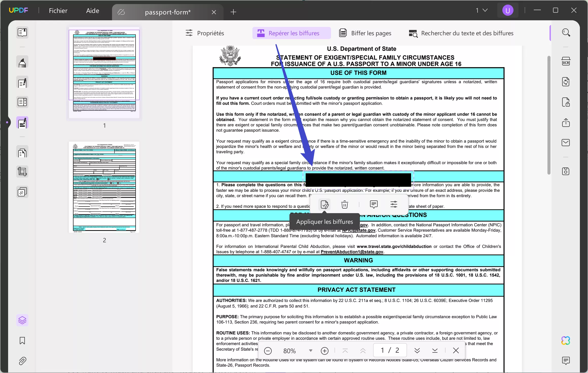Open the bookmarks panel
The height and width of the screenshot is (373, 588).
[x=22, y=341]
